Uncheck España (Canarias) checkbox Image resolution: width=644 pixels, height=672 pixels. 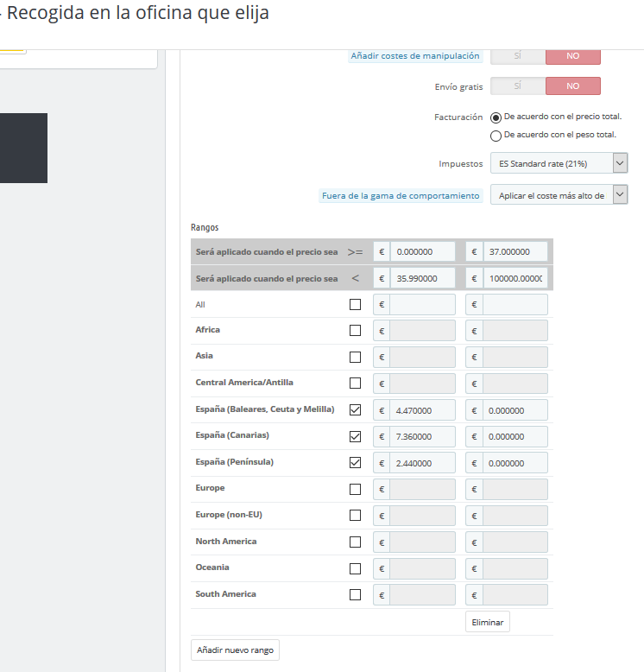click(x=355, y=436)
